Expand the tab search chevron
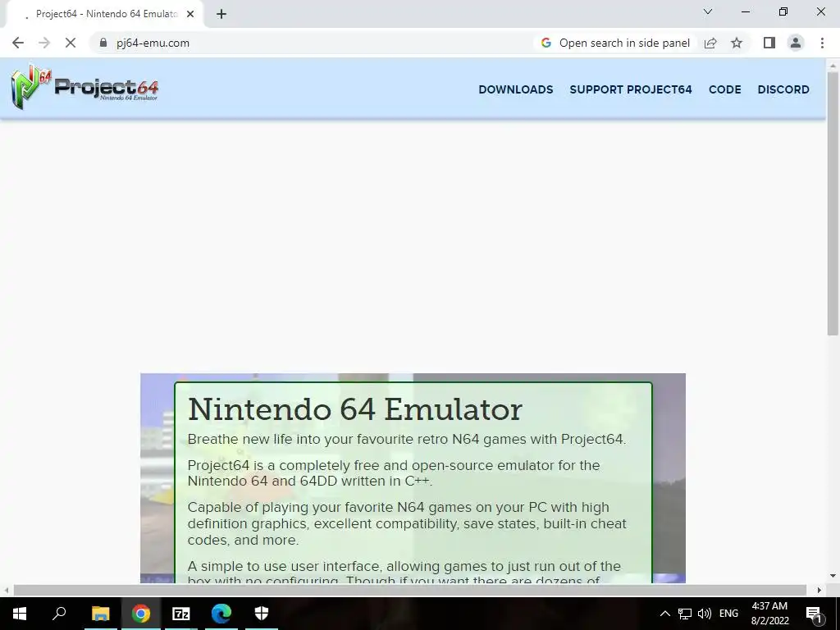Viewport: 840px width, 630px height. coord(708,11)
